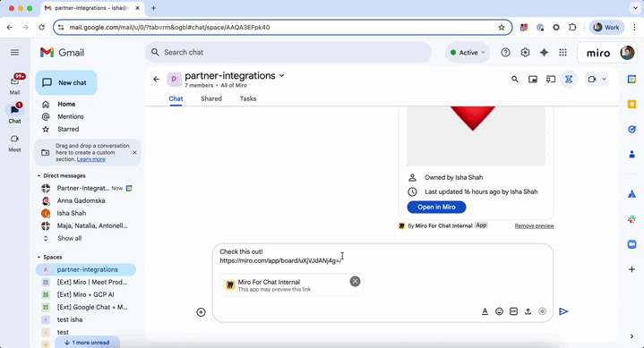644x348 pixels.
Task: Open the GIF picker icon
Action: click(x=513, y=311)
